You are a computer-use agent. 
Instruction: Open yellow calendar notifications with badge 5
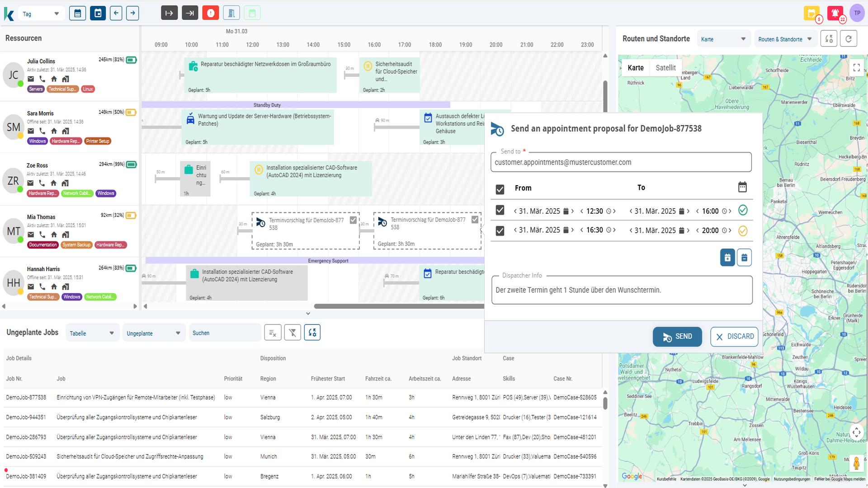812,13
